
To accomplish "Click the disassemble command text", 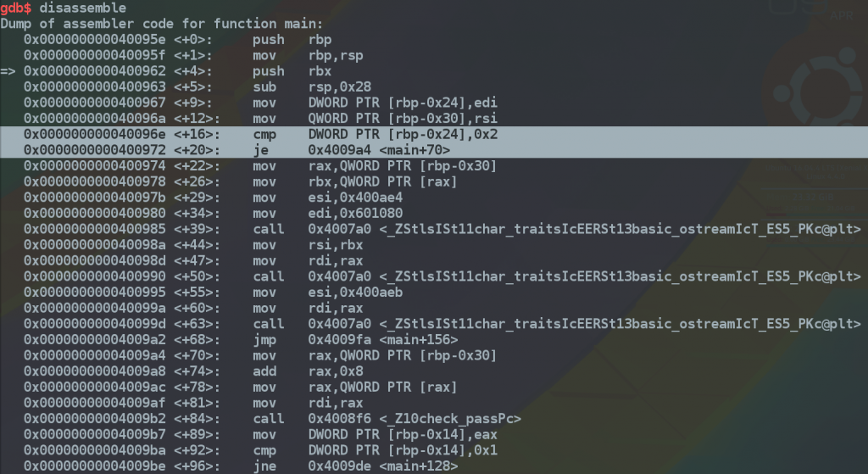I will pos(82,8).
